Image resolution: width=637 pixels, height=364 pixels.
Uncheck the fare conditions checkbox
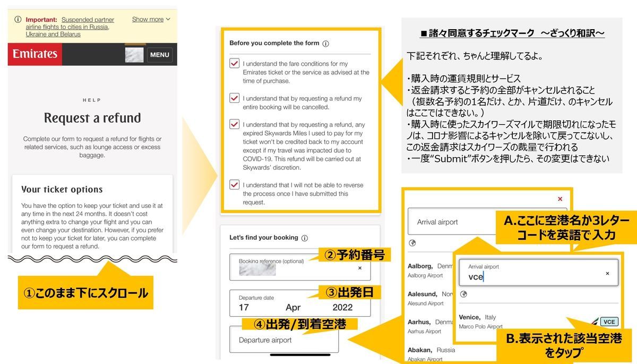234,64
